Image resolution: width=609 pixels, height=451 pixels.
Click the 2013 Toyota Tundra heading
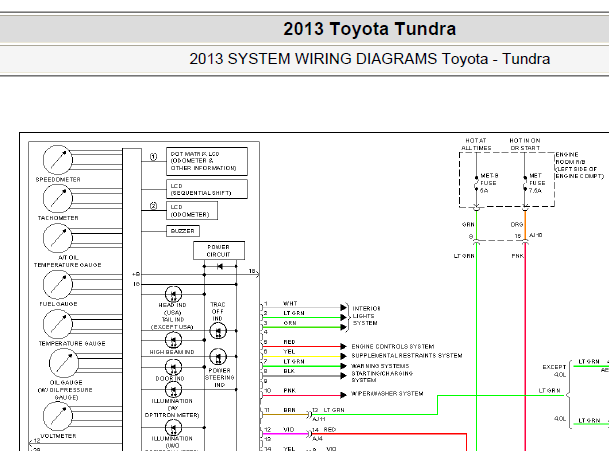(369, 29)
